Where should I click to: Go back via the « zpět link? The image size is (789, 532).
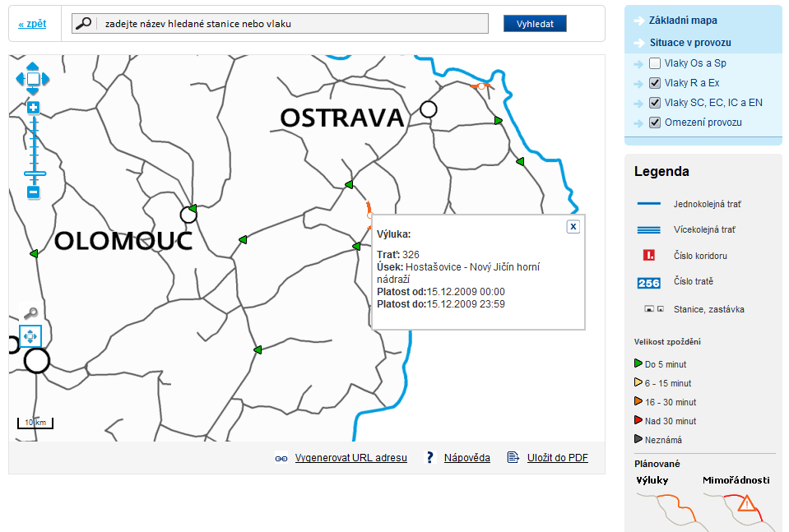click(32, 24)
